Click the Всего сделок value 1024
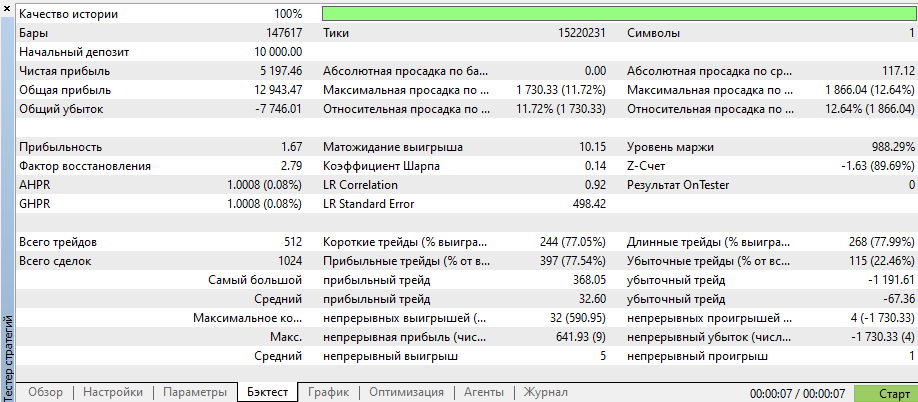918x402 pixels. pos(290,261)
